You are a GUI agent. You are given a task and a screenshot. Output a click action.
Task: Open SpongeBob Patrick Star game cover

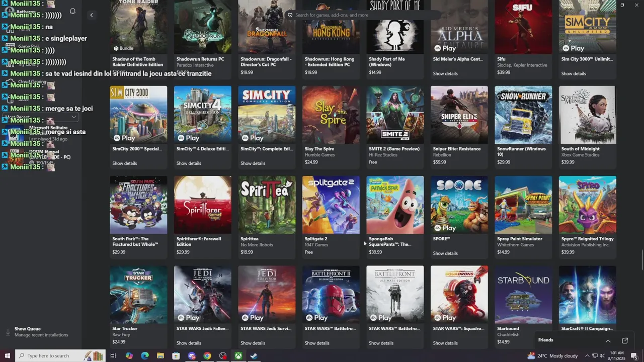395,205
